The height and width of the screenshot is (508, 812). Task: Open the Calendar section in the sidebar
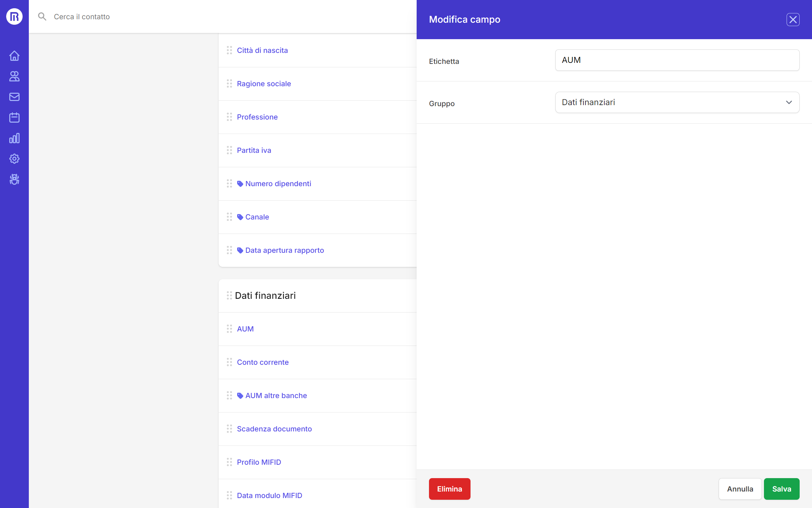pyautogui.click(x=14, y=117)
